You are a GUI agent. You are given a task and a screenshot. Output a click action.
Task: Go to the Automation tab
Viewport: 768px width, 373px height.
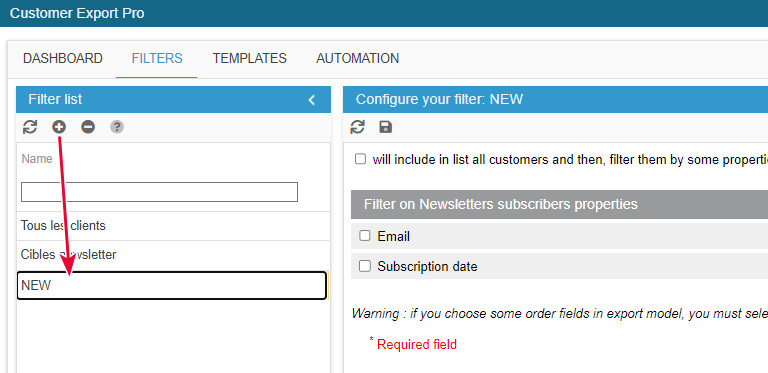pyautogui.click(x=358, y=58)
